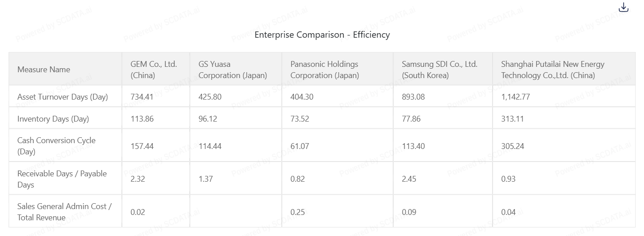Select the 61.07 cash conversion cell
This screenshot has height=236, width=644.
pyautogui.click(x=299, y=146)
